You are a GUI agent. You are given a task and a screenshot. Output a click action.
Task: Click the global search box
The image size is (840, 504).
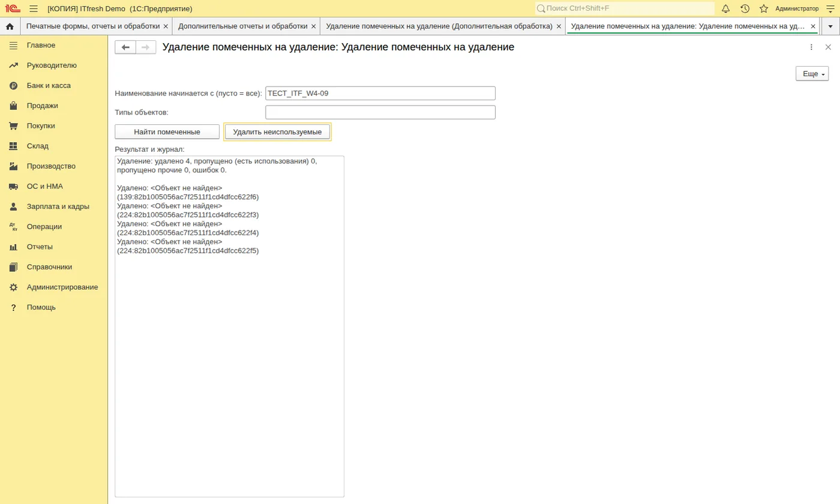click(625, 8)
